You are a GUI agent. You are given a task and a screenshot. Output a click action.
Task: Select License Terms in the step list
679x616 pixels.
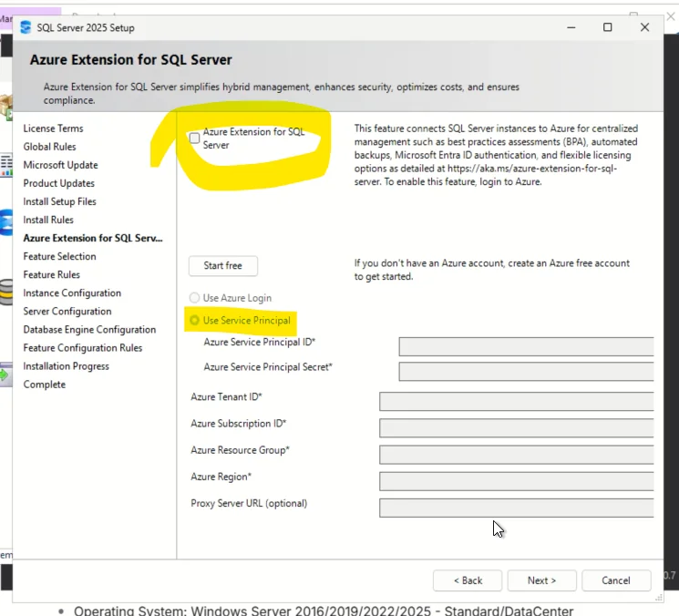(x=53, y=128)
